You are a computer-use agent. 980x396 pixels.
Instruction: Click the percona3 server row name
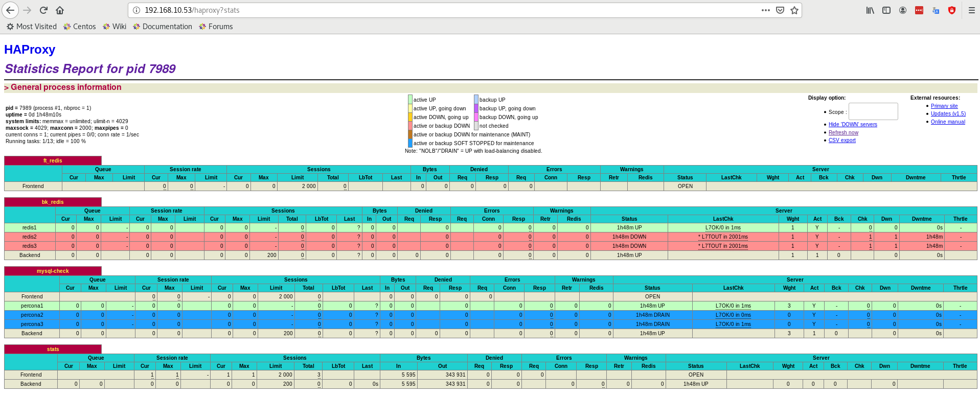point(32,324)
